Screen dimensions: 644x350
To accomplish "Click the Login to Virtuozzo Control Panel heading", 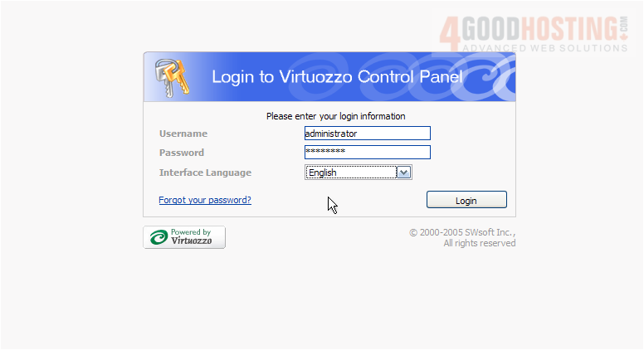I will tap(337, 77).
